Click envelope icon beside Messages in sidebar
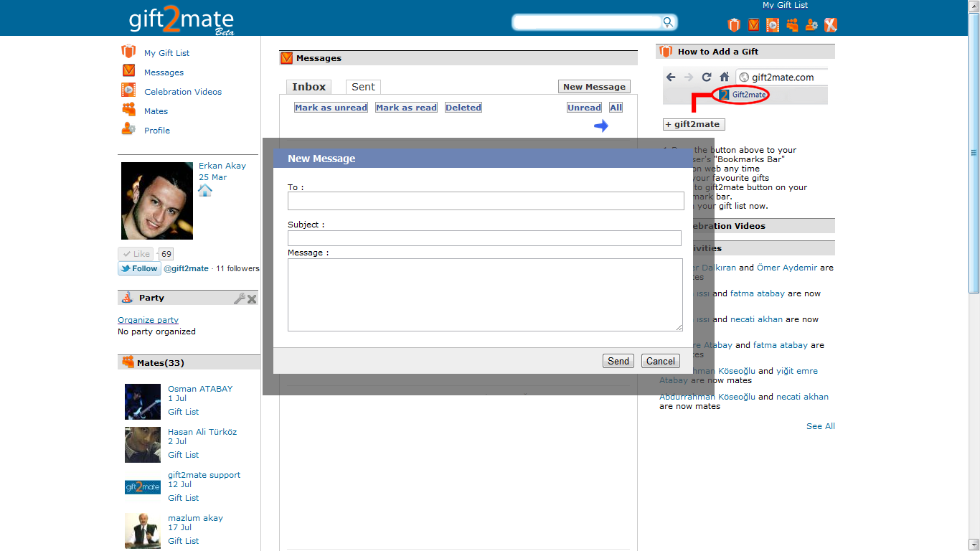The width and height of the screenshot is (980, 551). coord(128,71)
